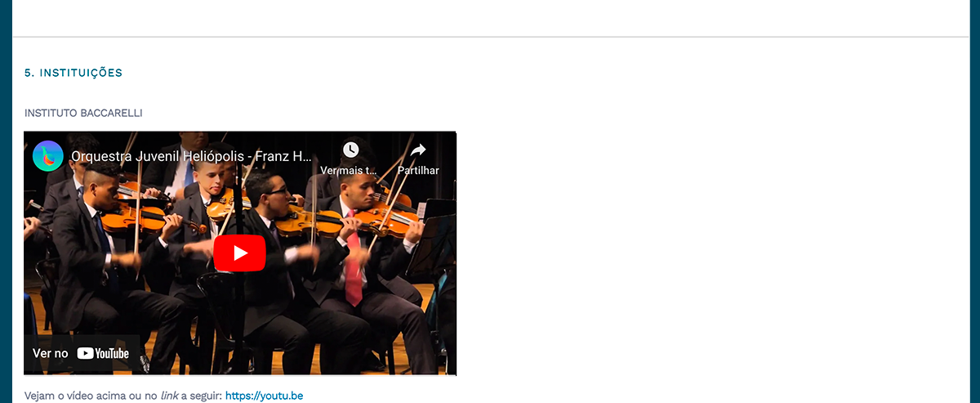Select the "Ver mais t..." label

(x=349, y=171)
